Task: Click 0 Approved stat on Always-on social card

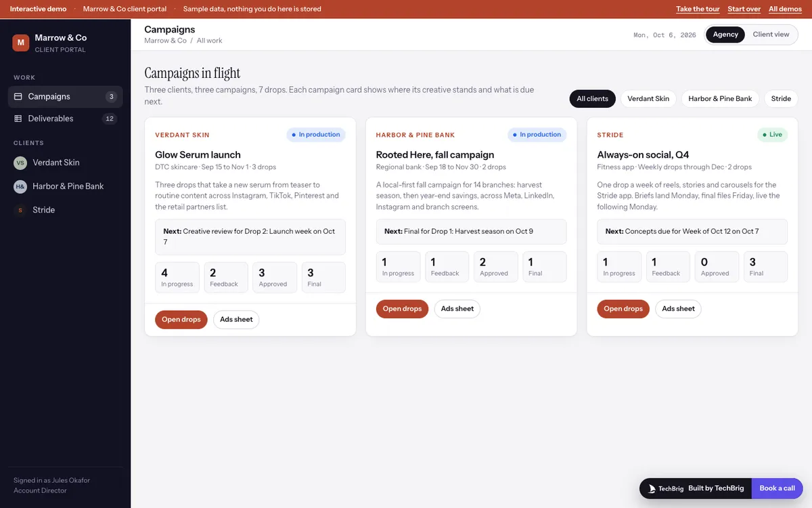Action: coord(717,267)
